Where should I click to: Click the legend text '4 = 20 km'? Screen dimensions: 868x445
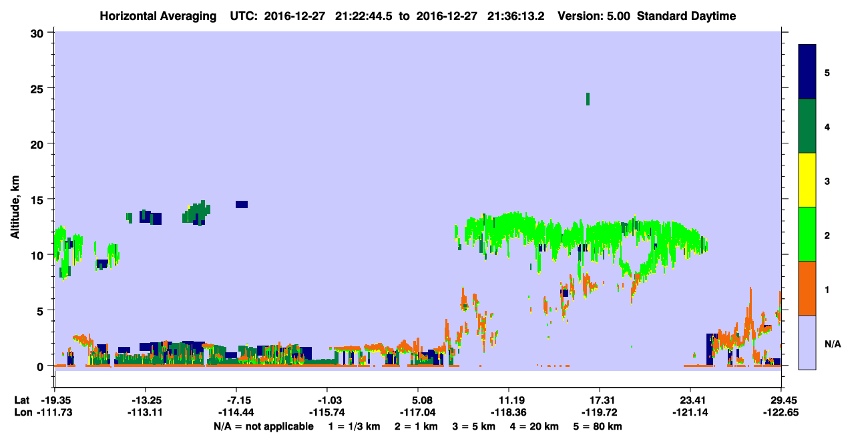point(535,426)
